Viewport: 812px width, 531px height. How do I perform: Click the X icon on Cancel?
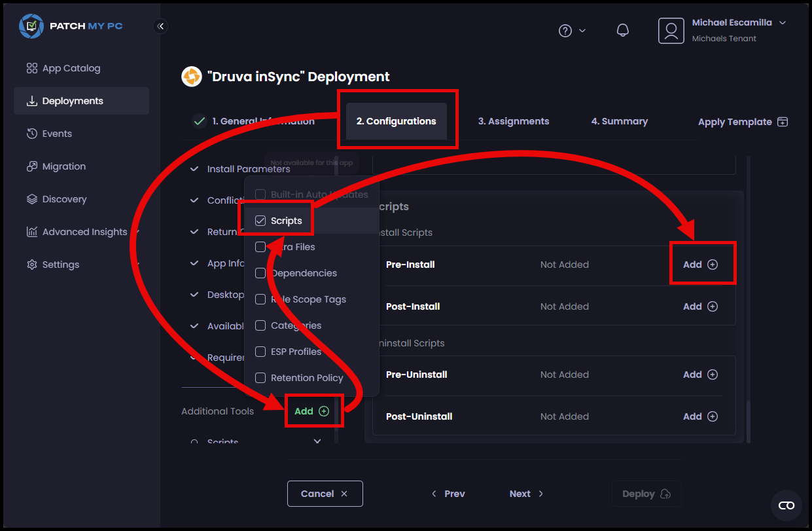point(344,494)
